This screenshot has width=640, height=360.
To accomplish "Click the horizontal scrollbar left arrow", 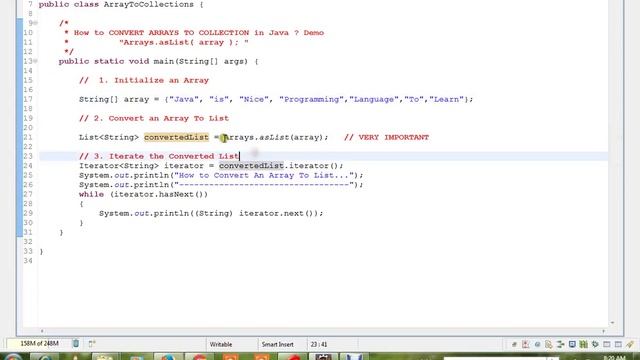I will coord(42,331).
